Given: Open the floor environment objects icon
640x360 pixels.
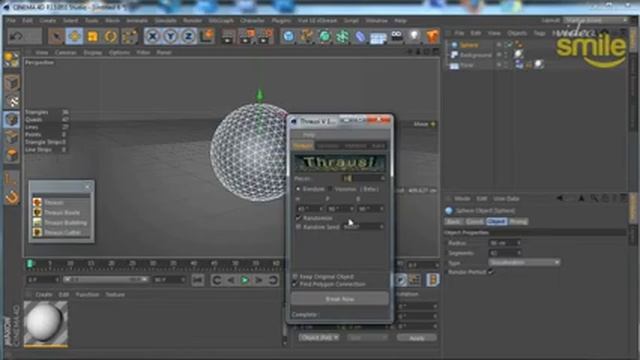Looking at the screenshot, I should pyautogui.click(x=378, y=38).
